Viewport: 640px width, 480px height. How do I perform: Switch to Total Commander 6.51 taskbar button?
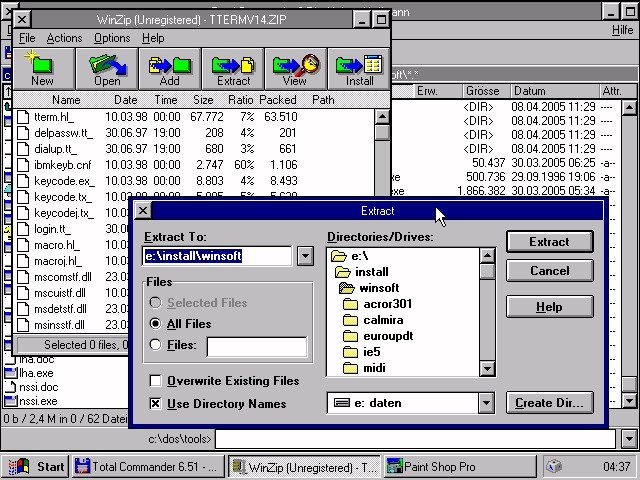[149, 467]
